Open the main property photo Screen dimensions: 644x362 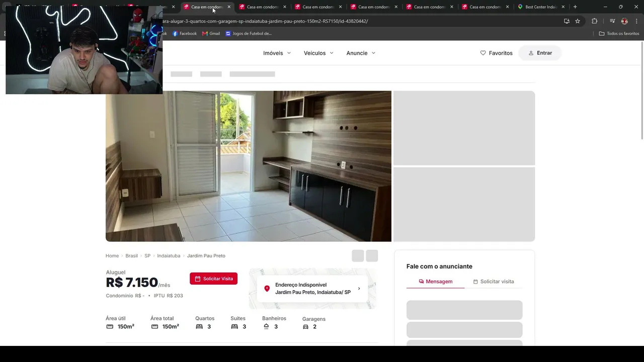(249, 166)
